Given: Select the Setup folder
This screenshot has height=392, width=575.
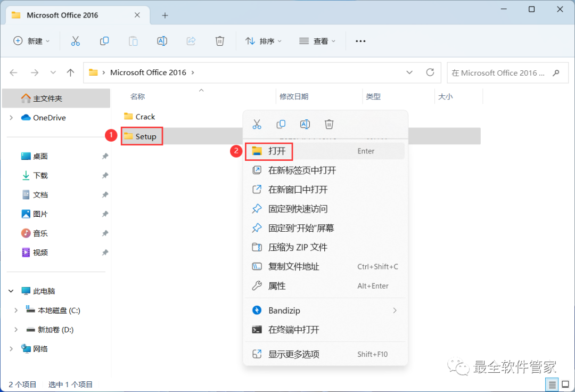Looking at the screenshot, I should tap(140, 136).
